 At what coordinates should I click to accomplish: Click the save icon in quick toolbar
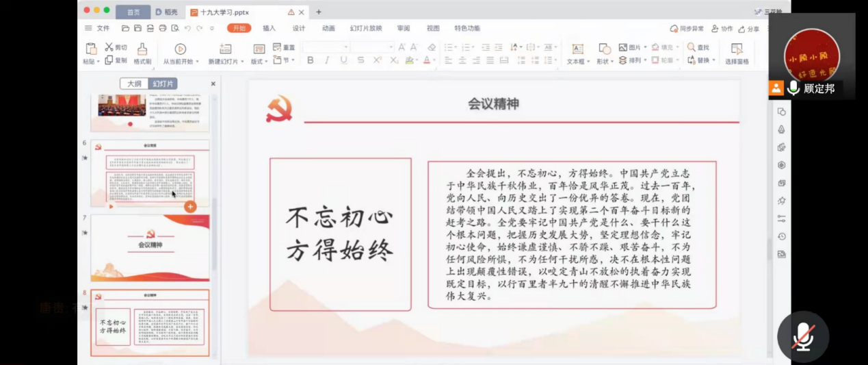coord(137,28)
